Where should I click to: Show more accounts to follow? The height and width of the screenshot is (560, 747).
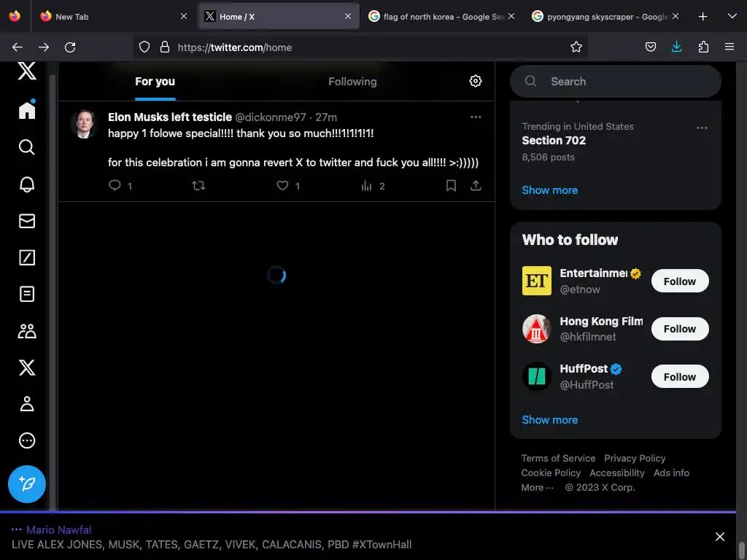tap(550, 420)
